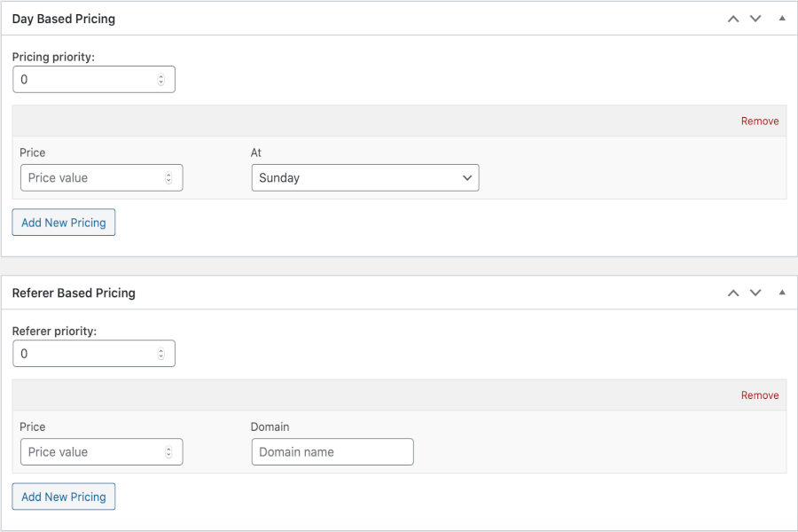
Task: Focus Price value field in Day Based Pricing
Action: pyautogui.click(x=101, y=177)
